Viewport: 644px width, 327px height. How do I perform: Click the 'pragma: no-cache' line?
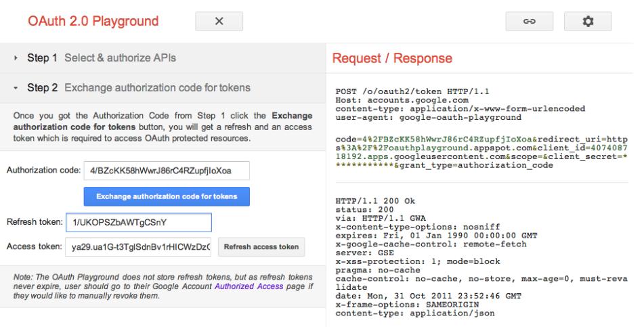tap(378, 270)
